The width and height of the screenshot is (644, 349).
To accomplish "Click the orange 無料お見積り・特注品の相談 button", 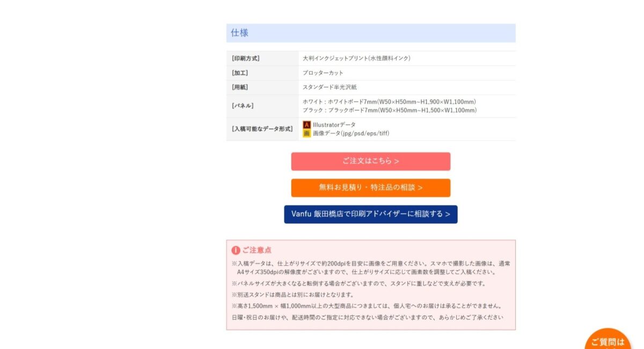I will pos(370,188).
